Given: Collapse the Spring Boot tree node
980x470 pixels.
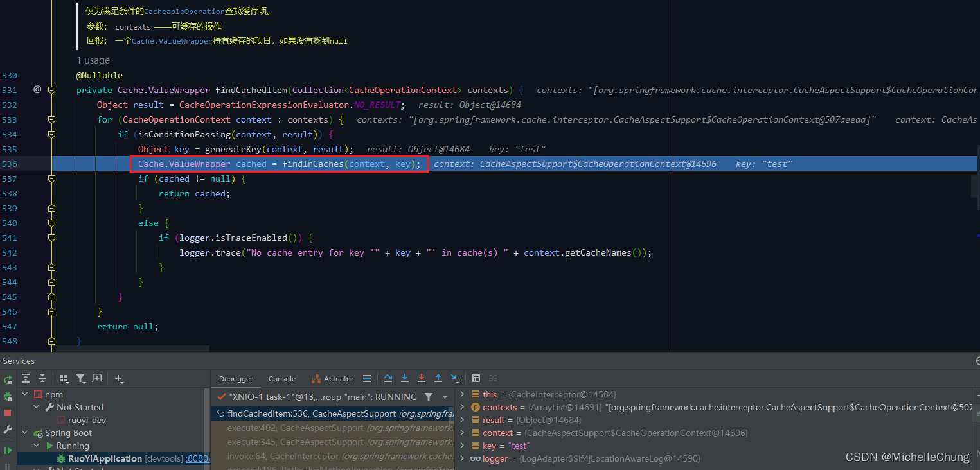Looking at the screenshot, I should coord(25,433).
